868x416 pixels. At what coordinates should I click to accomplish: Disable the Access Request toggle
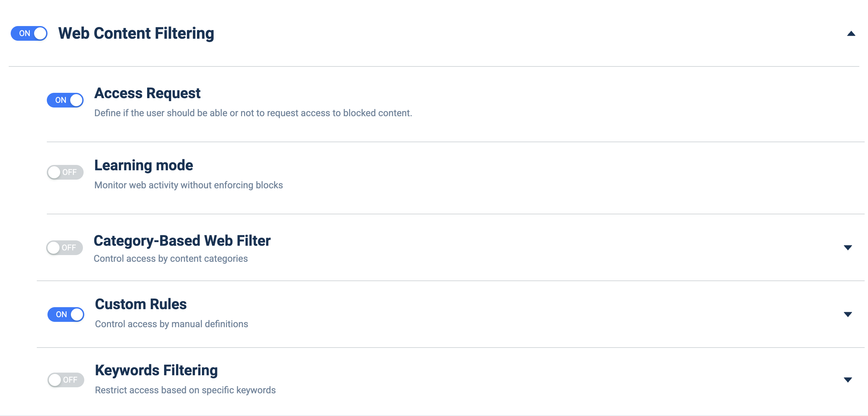coord(65,100)
